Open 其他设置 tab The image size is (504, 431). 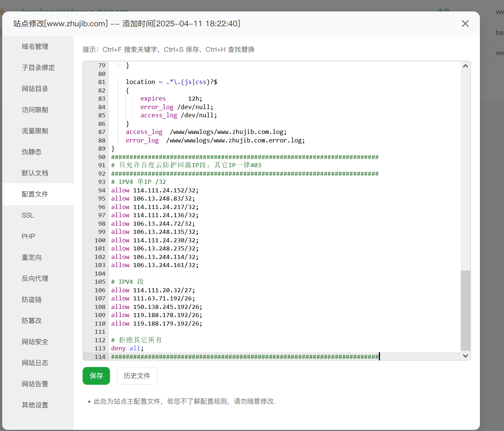point(35,405)
